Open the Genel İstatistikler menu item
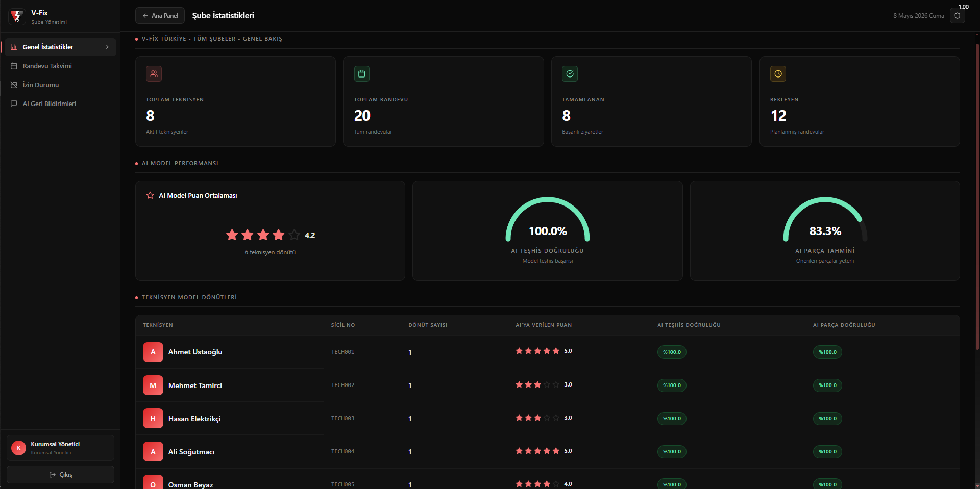Image resolution: width=980 pixels, height=489 pixels. tap(59, 47)
